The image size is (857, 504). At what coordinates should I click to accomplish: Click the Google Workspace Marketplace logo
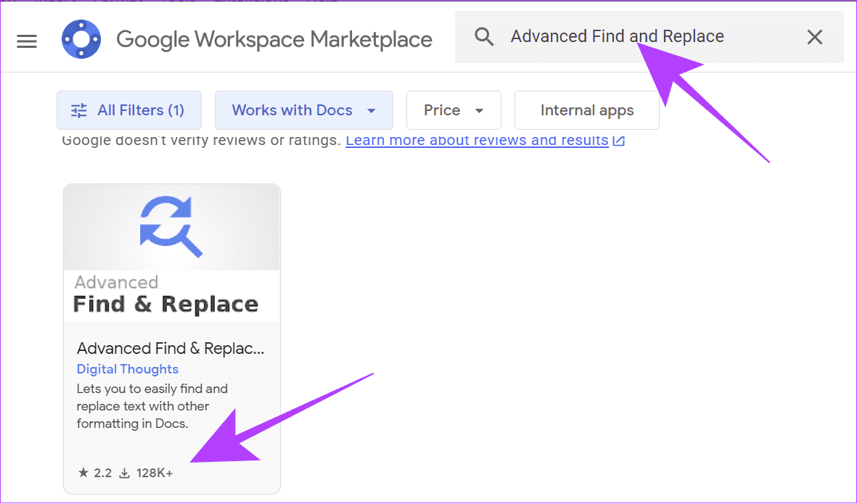(x=81, y=39)
